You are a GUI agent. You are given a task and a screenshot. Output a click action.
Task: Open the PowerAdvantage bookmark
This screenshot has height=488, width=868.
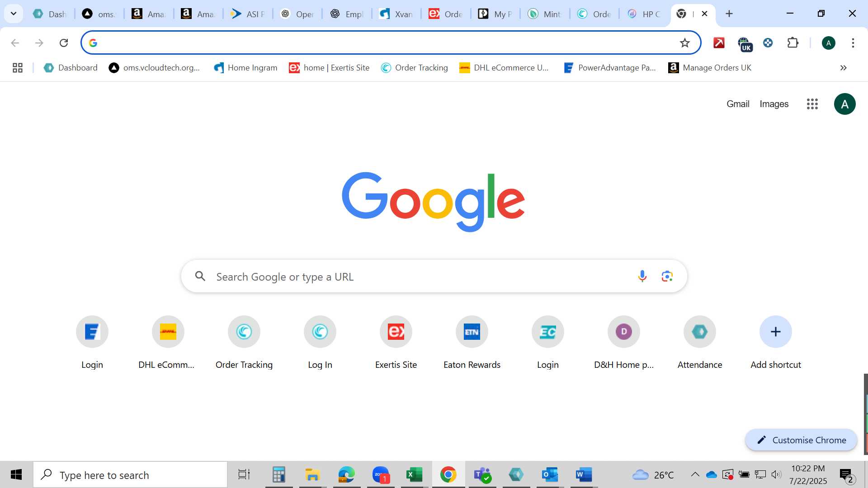609,68
